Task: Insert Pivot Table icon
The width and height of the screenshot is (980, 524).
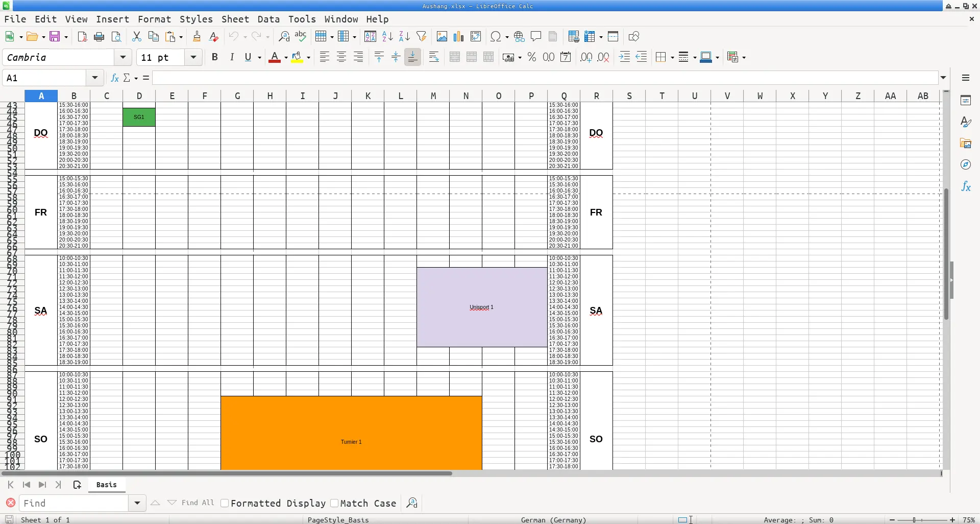Action: (476, 36)
